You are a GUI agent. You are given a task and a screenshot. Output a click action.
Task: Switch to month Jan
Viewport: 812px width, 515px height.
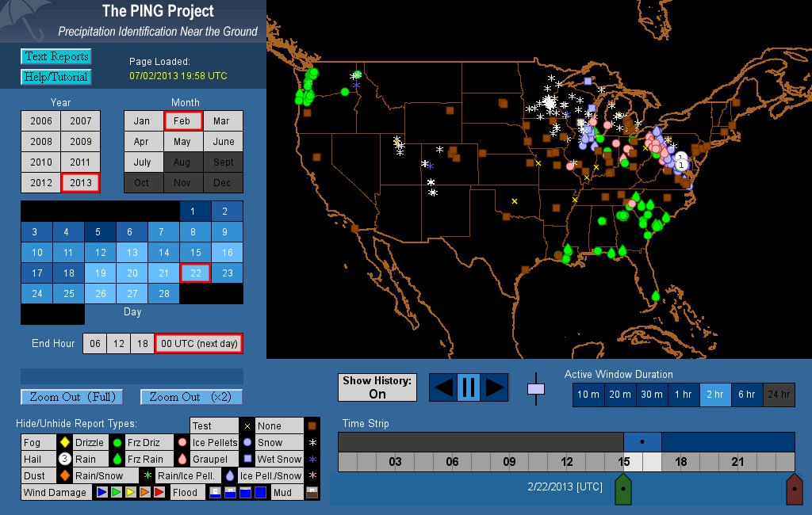pyautogui.click(x=142, y=121)
